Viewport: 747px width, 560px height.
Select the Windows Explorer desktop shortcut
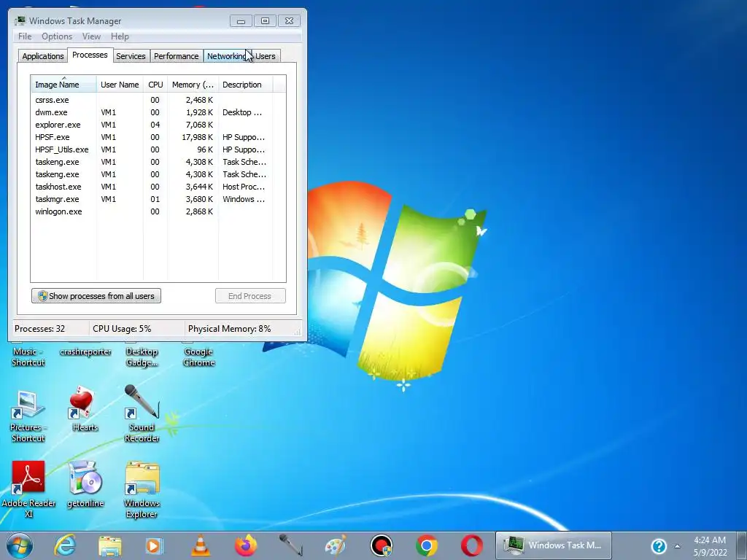coord(142,489)
